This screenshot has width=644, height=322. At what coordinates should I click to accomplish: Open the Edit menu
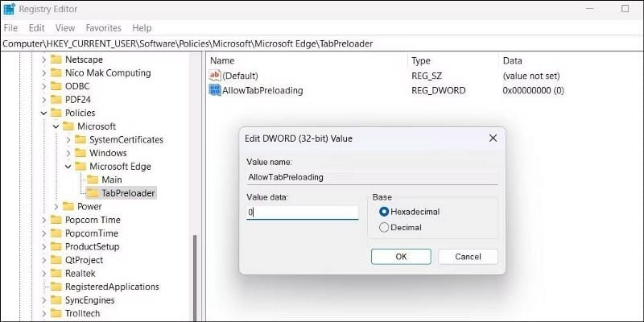[36, 28]
